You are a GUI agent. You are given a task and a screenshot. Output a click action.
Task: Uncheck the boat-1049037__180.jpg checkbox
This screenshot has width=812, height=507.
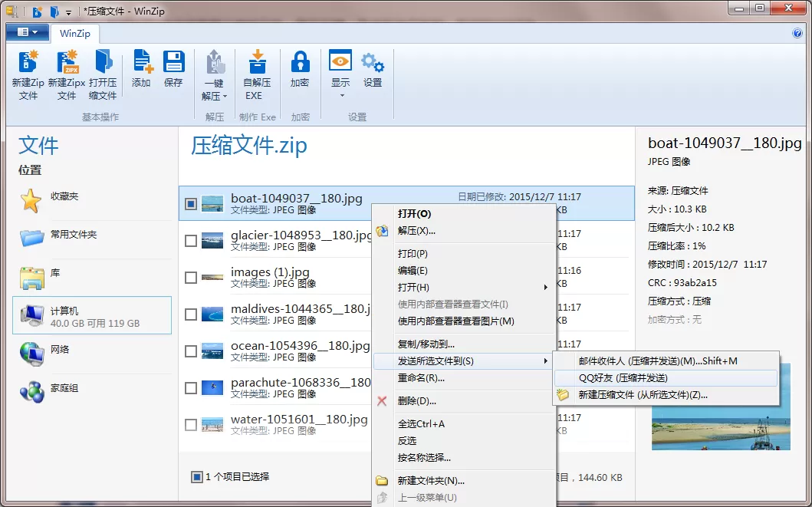191,203
